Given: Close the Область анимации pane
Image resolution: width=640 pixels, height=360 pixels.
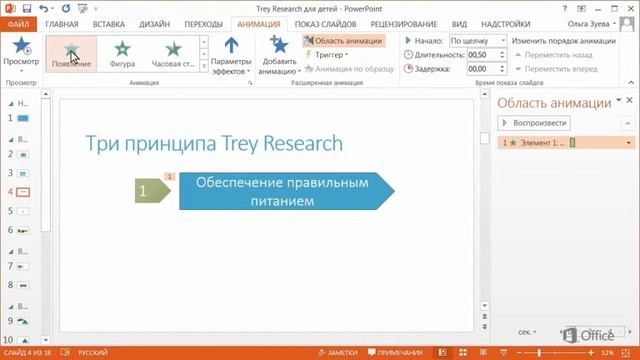Looking at the screenshot, I should [629, 100].
